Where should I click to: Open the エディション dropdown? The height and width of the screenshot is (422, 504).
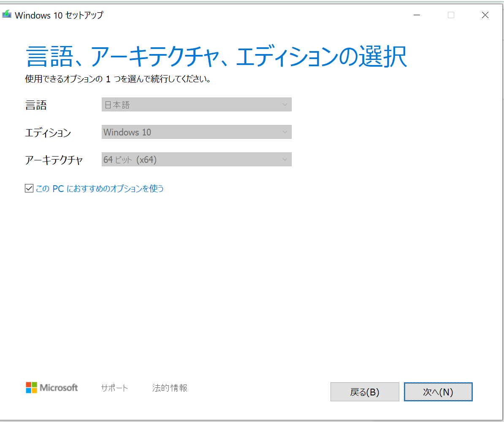pos(196,132)
